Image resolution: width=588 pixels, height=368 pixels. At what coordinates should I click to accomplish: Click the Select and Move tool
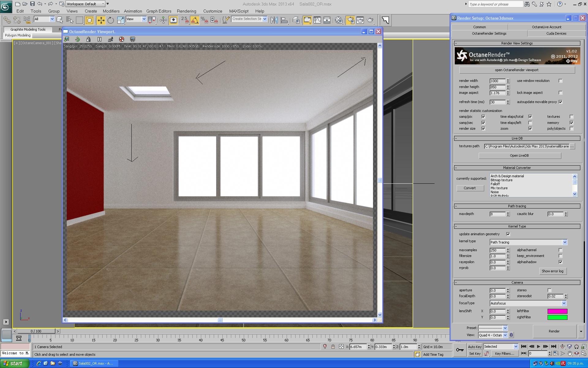(101, 20)
